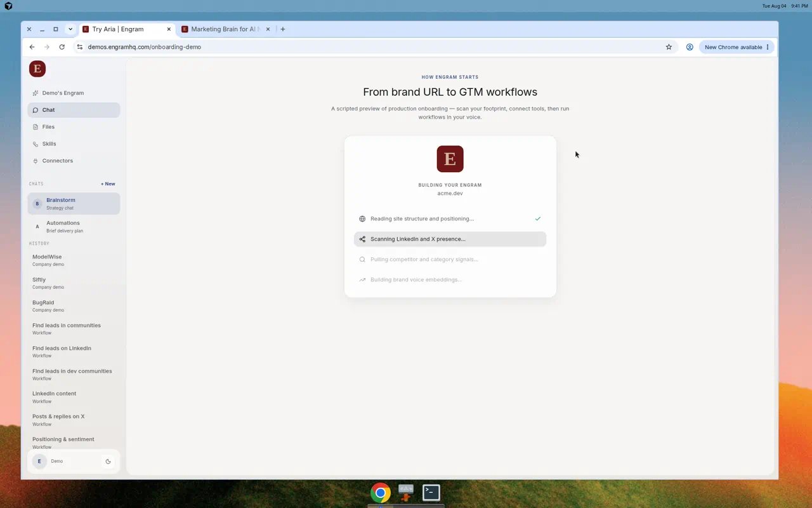Click the Chat speech bubble icon
The image size is (812, 508).
pyautogui.click(x=36, y=110)
